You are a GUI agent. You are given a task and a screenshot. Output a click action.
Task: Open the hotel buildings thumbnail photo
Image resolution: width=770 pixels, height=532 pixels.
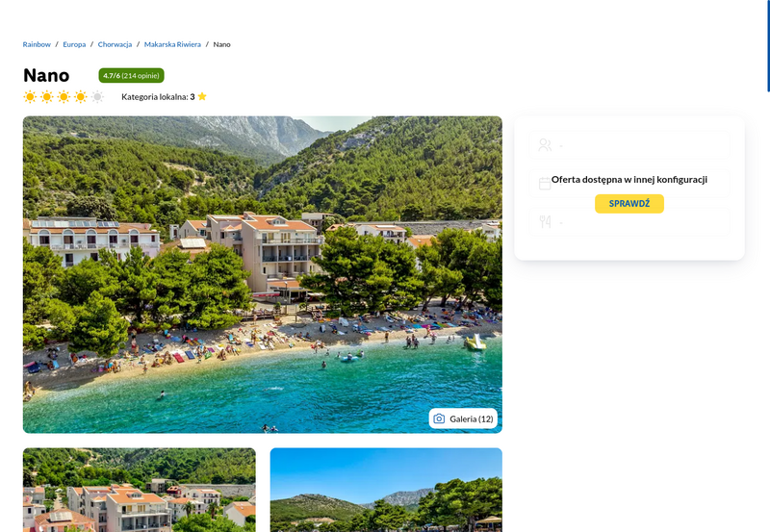pyautogui.click(x=140, y=490)
